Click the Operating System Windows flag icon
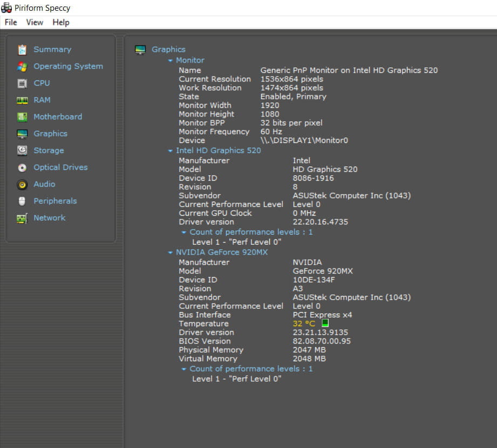Image resolution: width=497 pixels, height=448 pixels. (22, 66)
